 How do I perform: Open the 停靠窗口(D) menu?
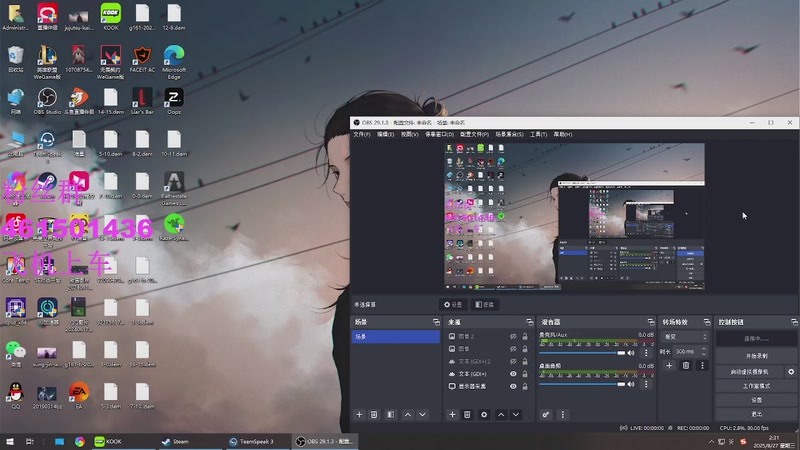tap(439, 135)
